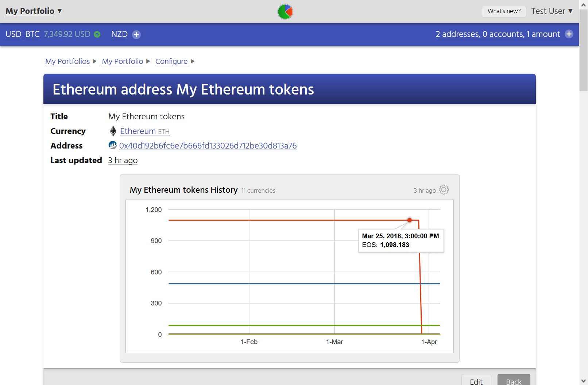The width and height of the screenshot is (588, 385).
Task: Open 2 addresses, 0 accounts, 1 amount link
Action: pyautogui.click(x=498, y=34)
